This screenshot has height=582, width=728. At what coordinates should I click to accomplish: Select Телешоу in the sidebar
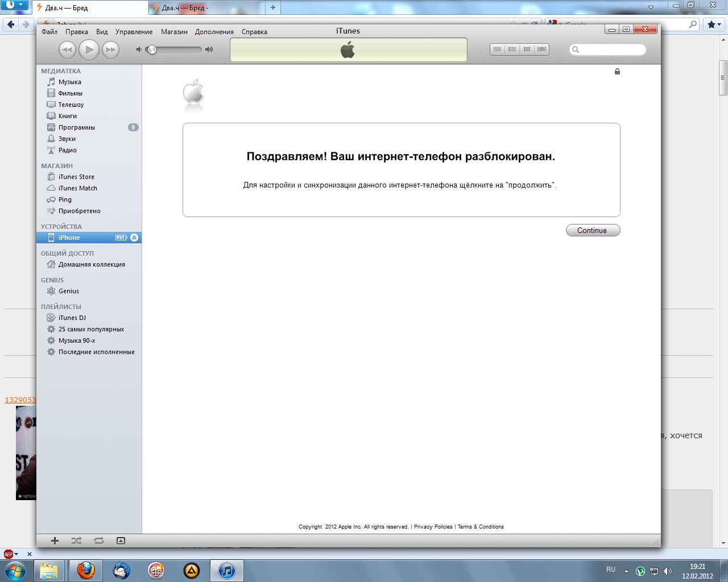click(x=89, y=105)
